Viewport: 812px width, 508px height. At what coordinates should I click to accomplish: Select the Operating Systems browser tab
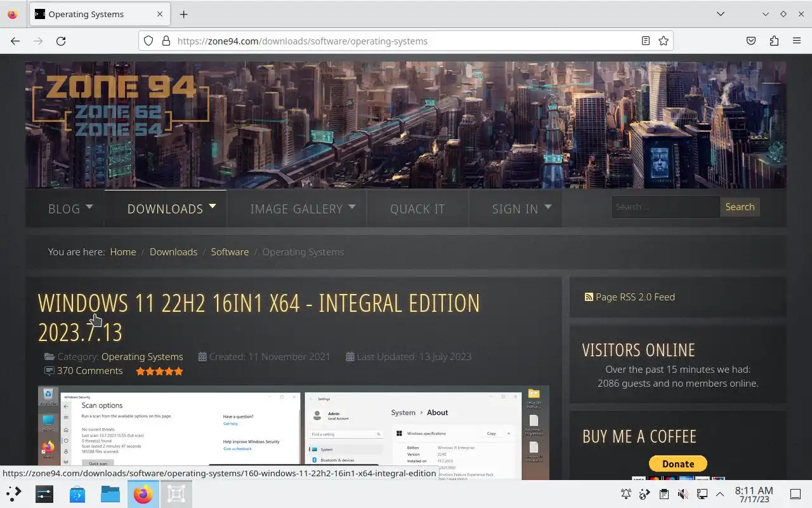(x=99, y=14)
